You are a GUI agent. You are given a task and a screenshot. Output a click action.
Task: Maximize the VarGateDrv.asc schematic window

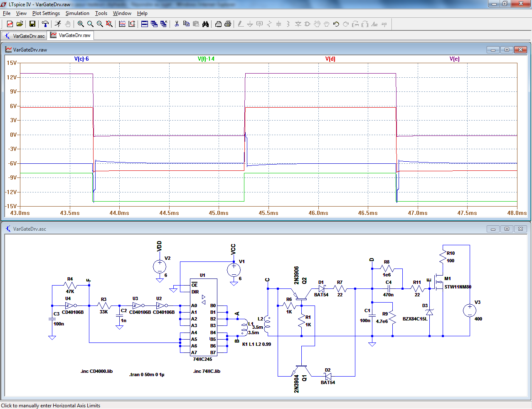[507, 229]
